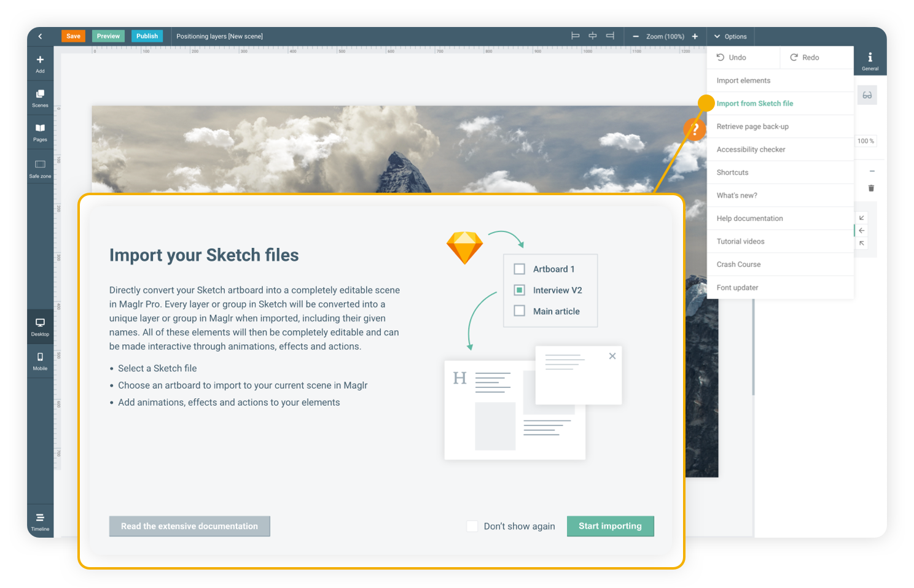Click Start importing button

[610, 526]
